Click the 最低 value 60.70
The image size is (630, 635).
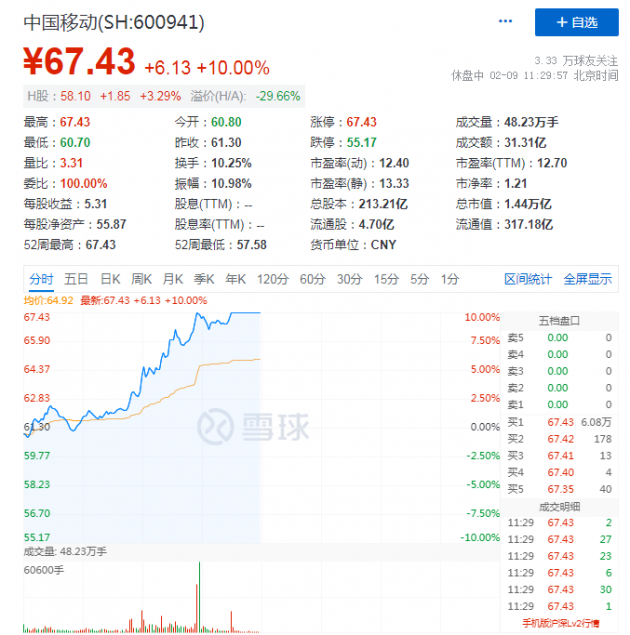pyautogui.click(x=75, y=143)
